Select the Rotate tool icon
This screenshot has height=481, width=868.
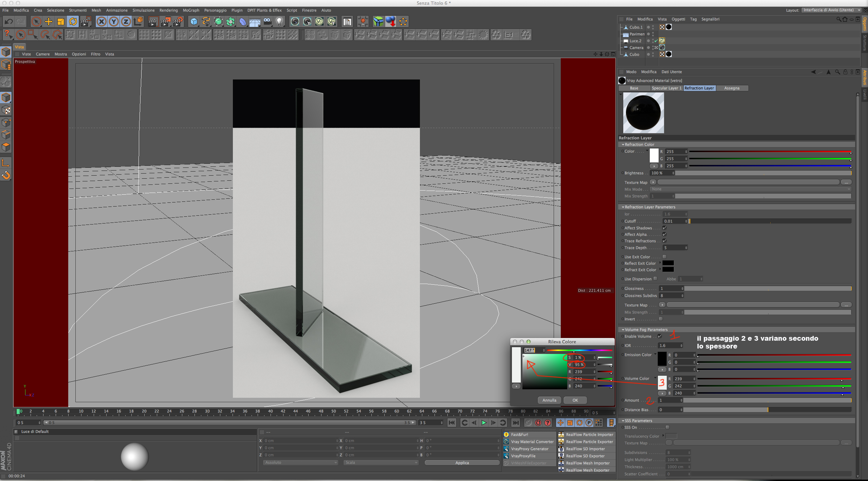tap(73, 22)
